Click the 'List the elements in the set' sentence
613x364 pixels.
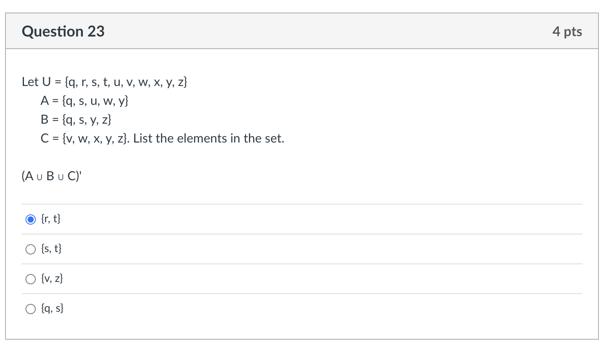[x=209, y=138]
